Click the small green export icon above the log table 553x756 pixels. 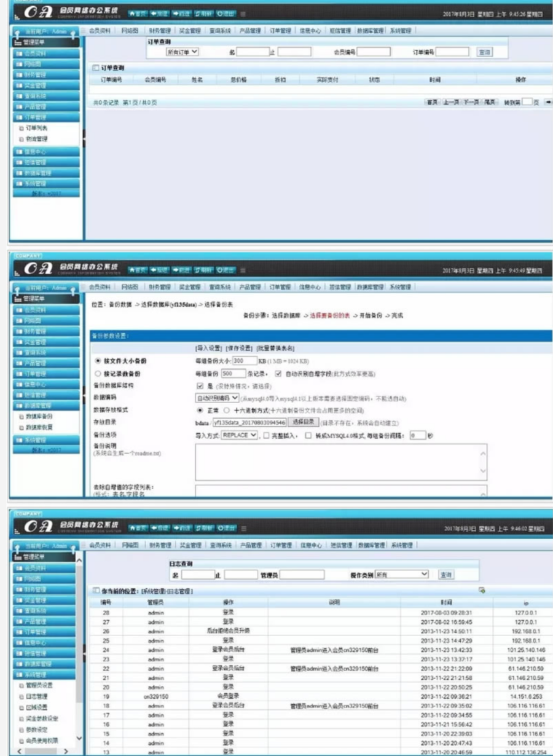(482, 590)
